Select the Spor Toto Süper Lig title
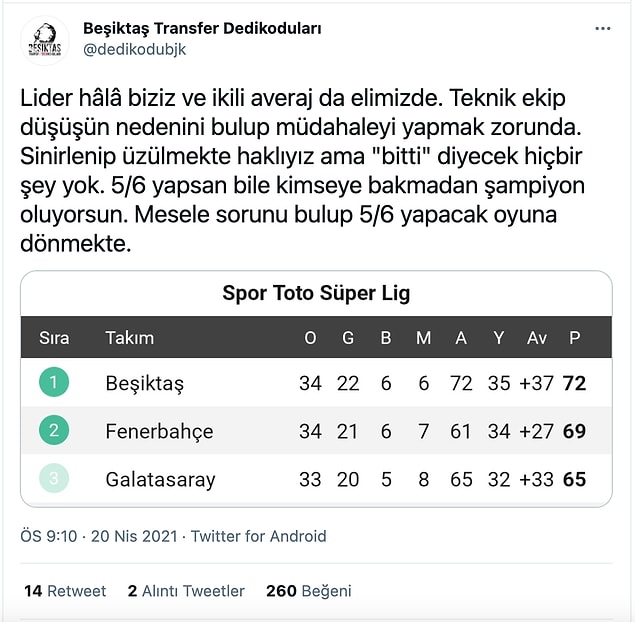 316,293
